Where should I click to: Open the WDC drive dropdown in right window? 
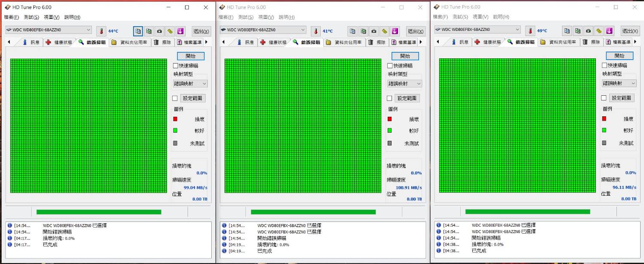pos(477,30)
